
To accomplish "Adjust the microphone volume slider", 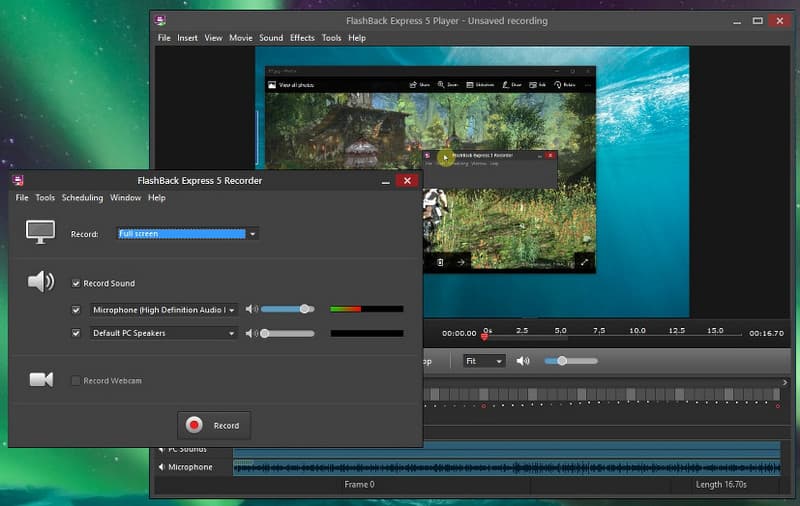I will tap(288, 309).
